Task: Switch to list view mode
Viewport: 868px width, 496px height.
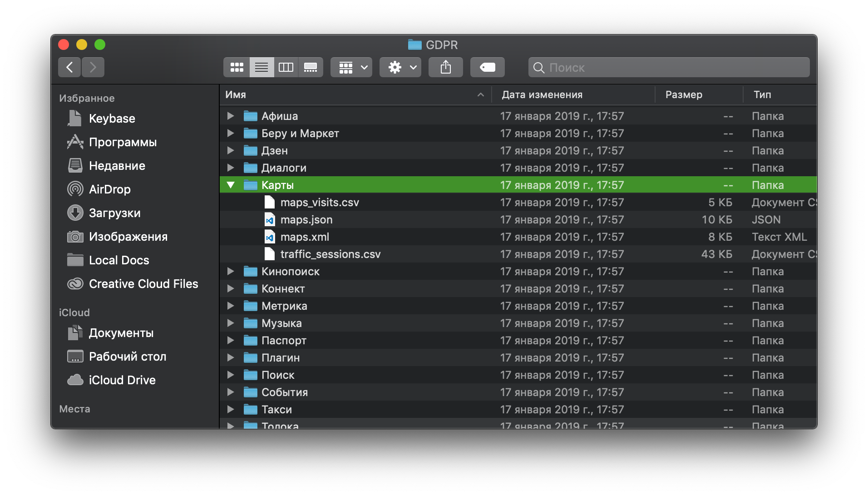Action: click(261, 68)
